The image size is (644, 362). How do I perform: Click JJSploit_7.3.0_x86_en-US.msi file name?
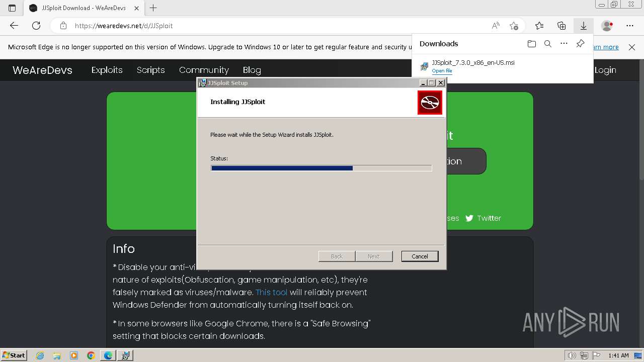click(x=473, y=63)
